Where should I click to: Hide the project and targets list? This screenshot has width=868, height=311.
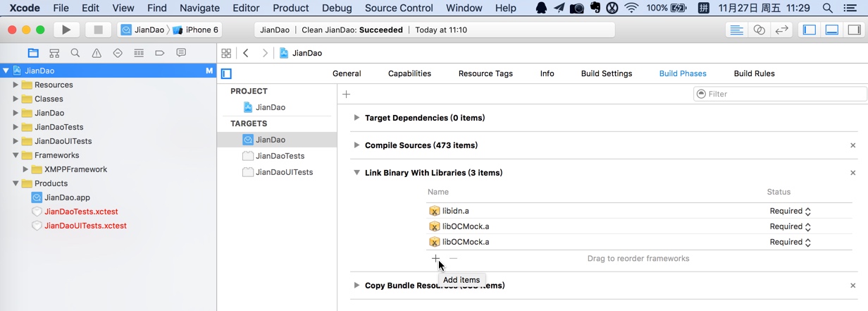click(226, 73)
